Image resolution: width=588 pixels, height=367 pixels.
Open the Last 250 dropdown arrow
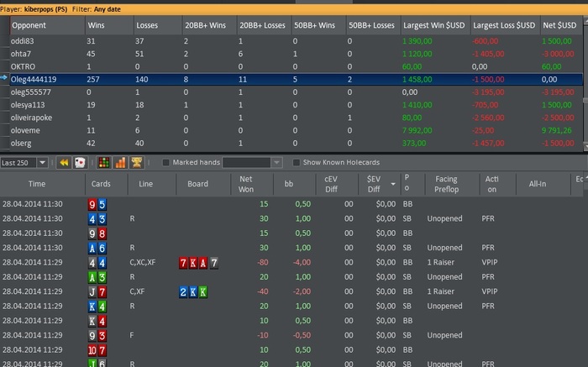click(42, 163)
